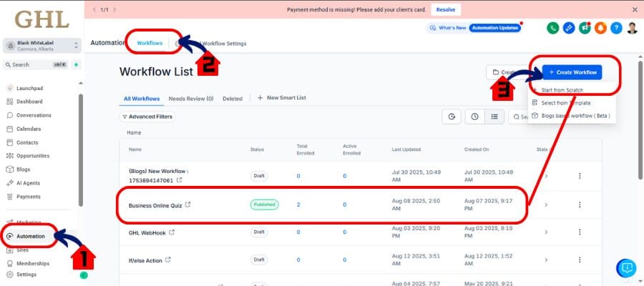Viewport: 644px width, 286px height.
Task: Expand stats chevron for If/else Action
Action: (x=546, y=260)
